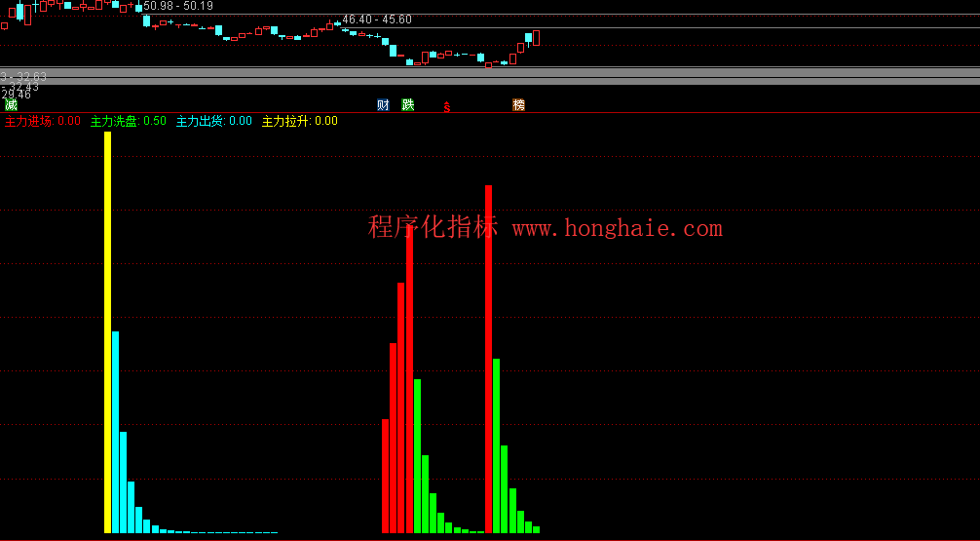Viewport: 980px width, 541px height.
Task: Click the 46.40 - 45.60 gap label
Action: [x=377, y=19]
